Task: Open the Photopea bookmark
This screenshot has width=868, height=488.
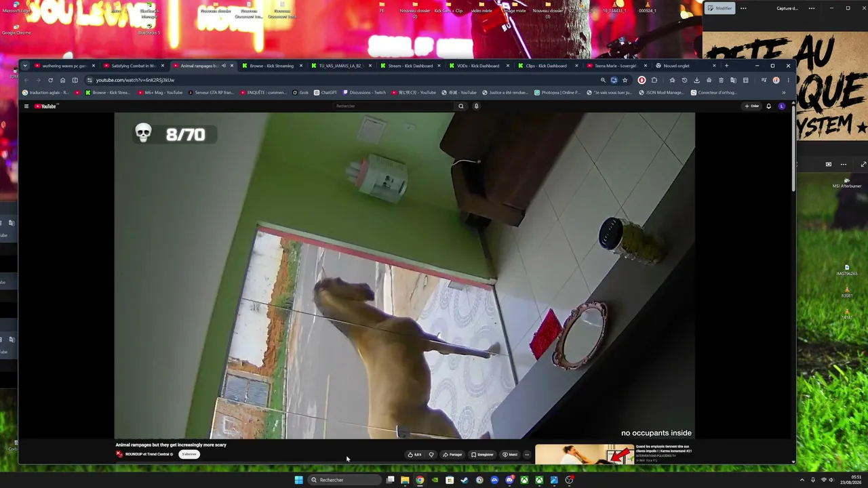Action: tap(557, 93)
